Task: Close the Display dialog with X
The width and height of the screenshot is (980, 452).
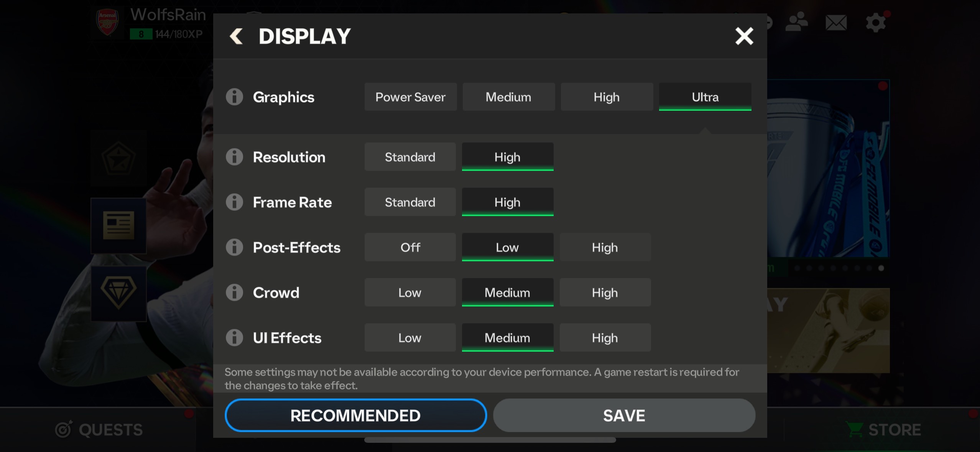Action: click(744, 36)
